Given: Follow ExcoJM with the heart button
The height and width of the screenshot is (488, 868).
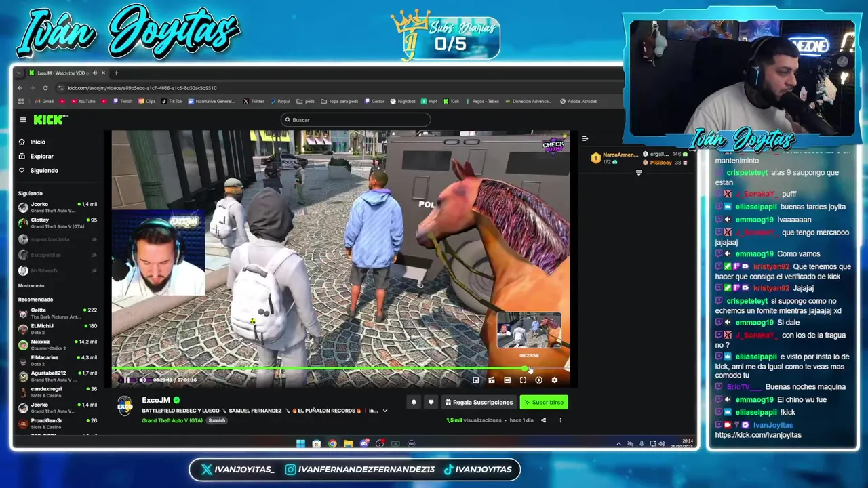Looking at the screenshot, I should click(431, 403).
